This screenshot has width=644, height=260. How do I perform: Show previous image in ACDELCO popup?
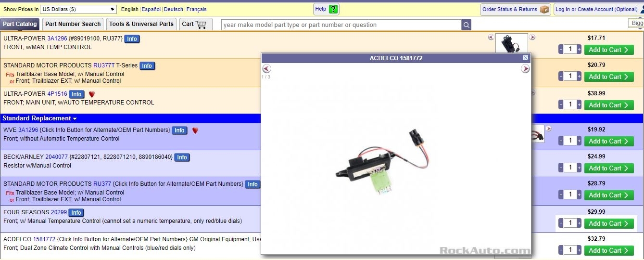click(266, 69)
